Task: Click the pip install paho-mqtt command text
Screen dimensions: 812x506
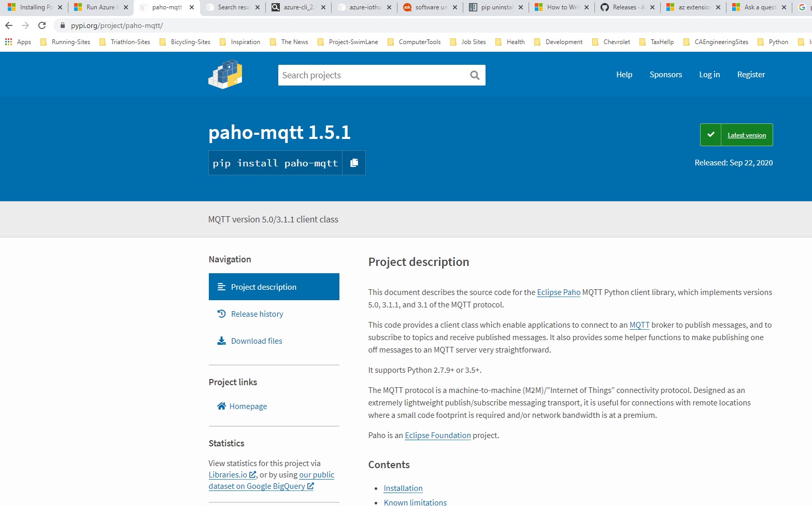Action: point(275,163)
